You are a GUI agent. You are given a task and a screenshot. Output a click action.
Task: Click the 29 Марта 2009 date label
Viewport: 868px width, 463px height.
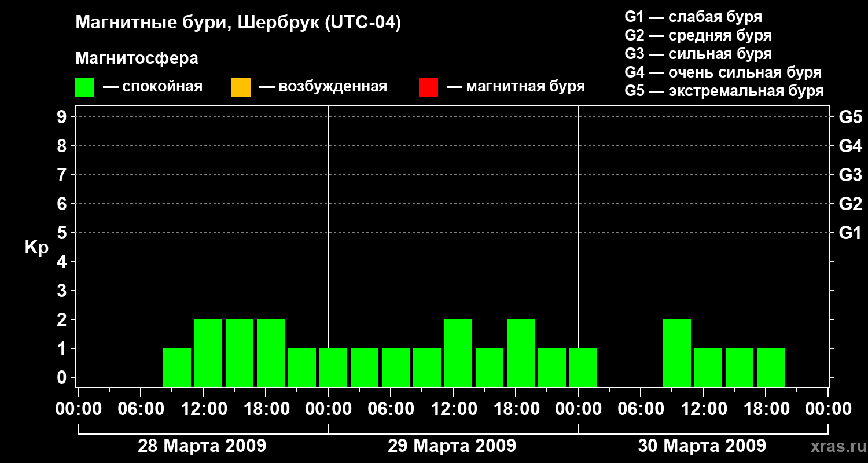(452, 446)
